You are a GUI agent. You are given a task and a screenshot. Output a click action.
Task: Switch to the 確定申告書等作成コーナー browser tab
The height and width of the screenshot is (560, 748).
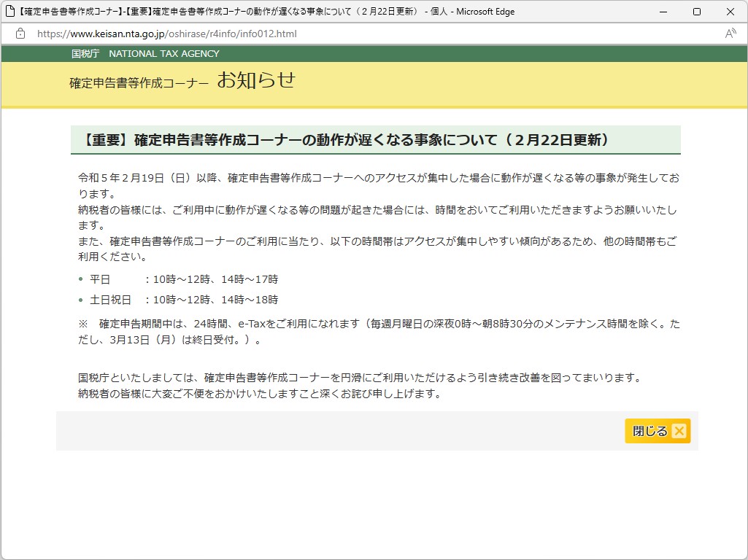tap(219, 11)
